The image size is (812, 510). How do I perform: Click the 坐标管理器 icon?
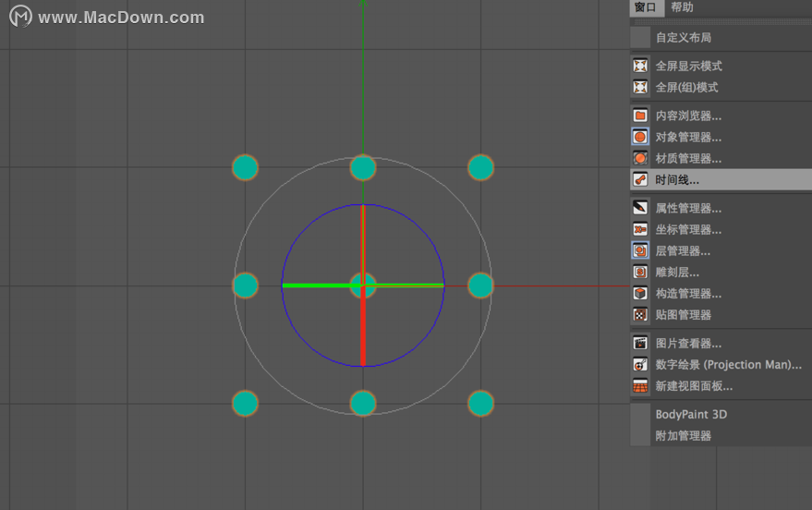[640, 229]
